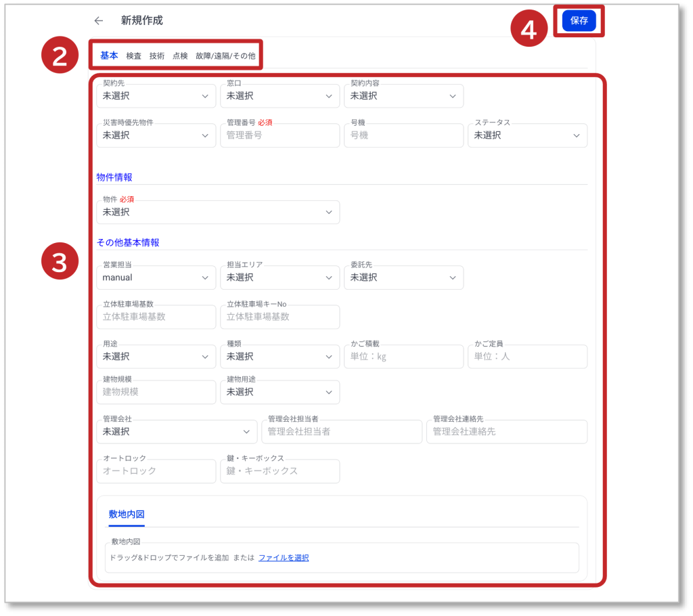Open the 窓口 dropdown

[x=280, y=96]
